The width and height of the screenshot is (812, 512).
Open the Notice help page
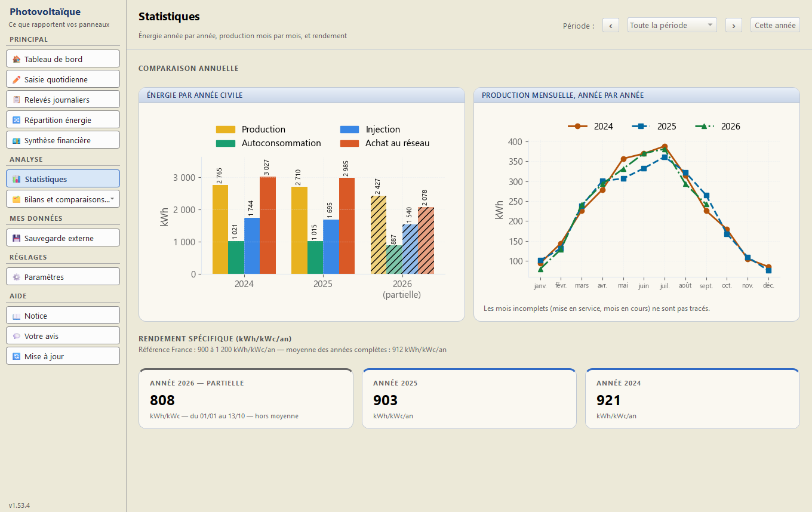(63, 316)
